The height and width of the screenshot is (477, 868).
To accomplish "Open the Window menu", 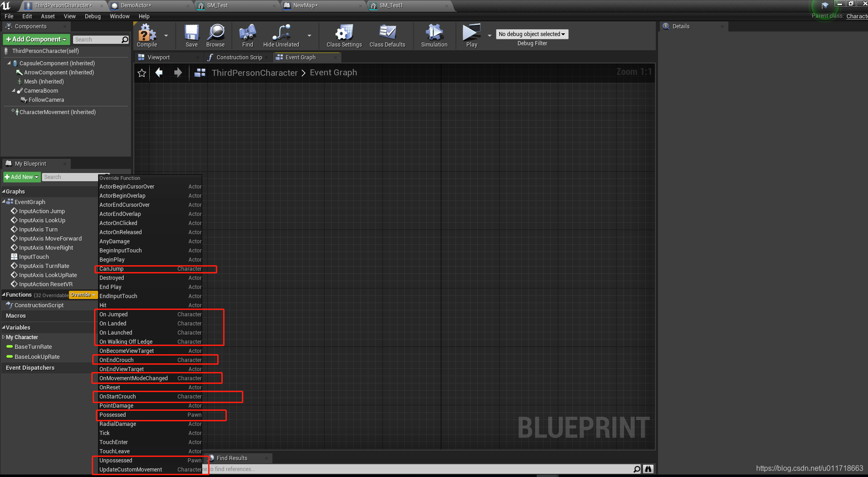I will click(x=120, y=16).
